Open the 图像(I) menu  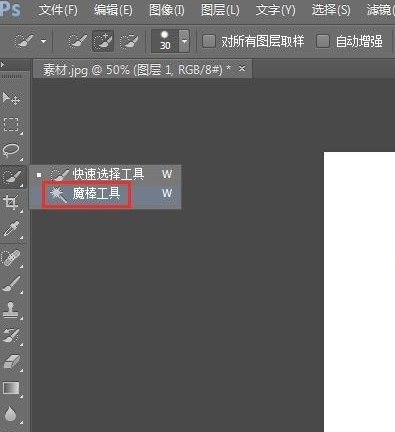tap(167, 10)
